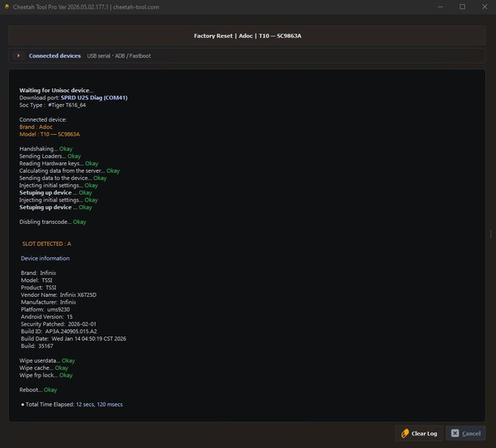
Task: Click the 'Reading Hardware keys... Okay' line
Action: [x=59, y=164]
